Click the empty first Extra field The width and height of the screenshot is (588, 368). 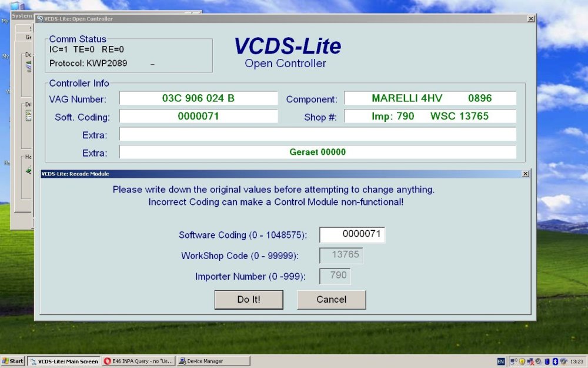[318, 134]
